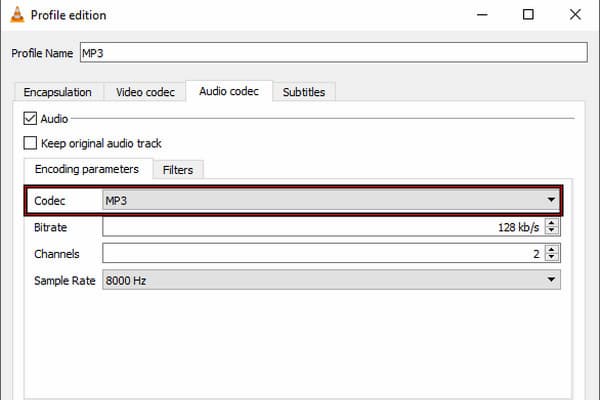Decrease Bitrate with the down arrow

tap(551, 232)
